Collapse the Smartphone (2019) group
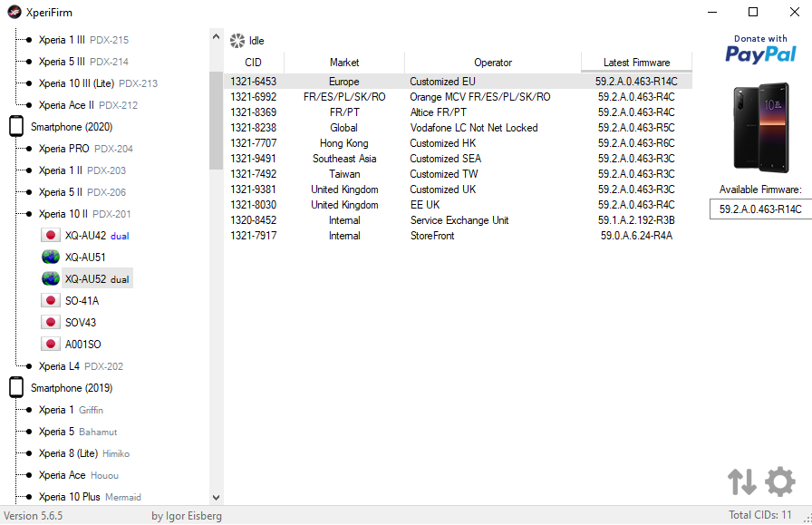The width and height of the screenshot is (812, 525). coord(72,388)
